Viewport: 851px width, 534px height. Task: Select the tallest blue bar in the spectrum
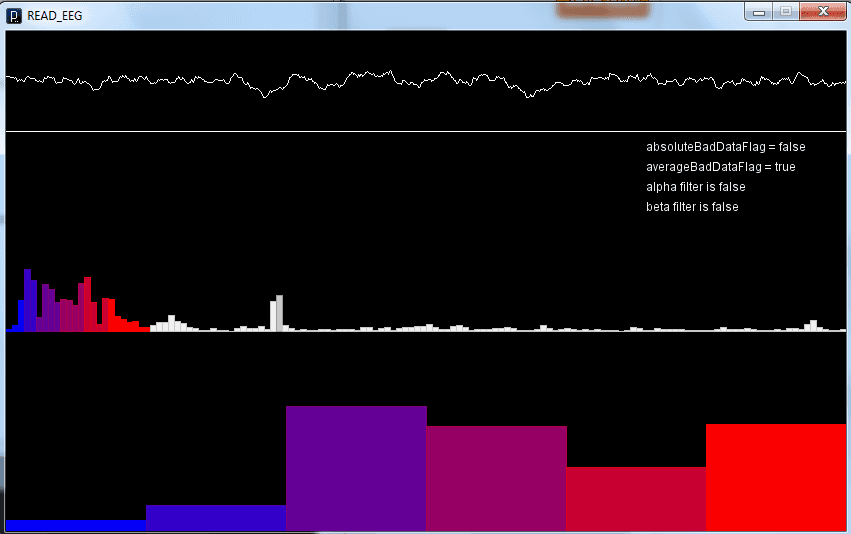click(28, 299)
